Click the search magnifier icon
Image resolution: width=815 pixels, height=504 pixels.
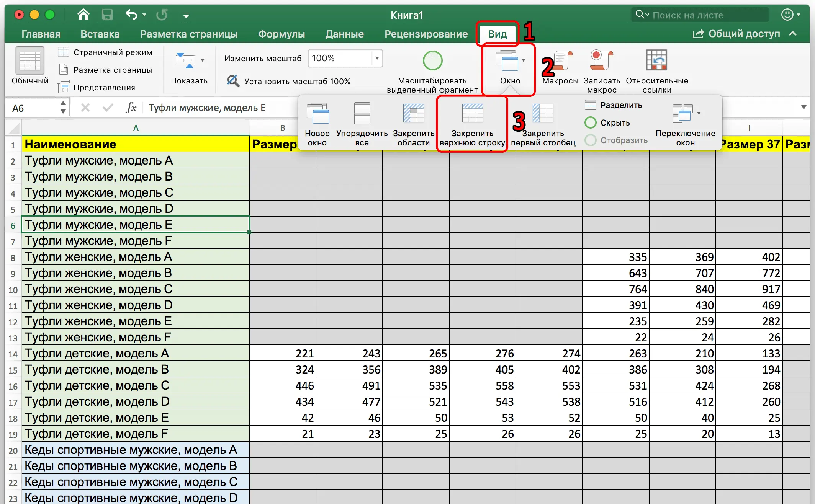[640, 15]
